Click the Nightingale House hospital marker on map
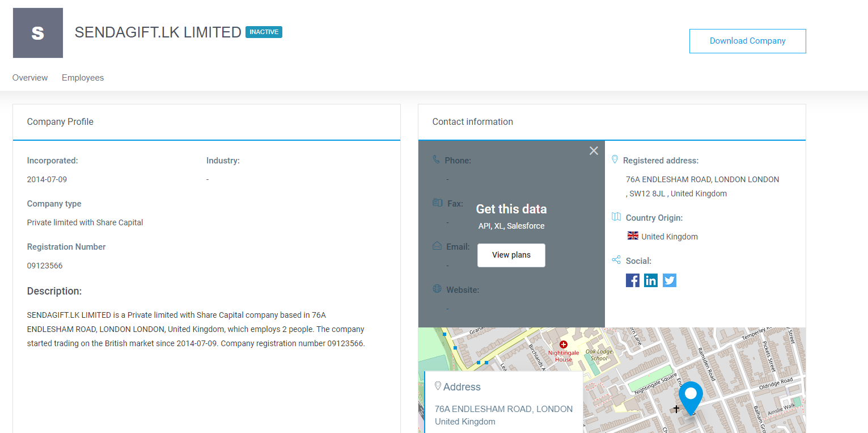868x433 pixels. [564, 344]
